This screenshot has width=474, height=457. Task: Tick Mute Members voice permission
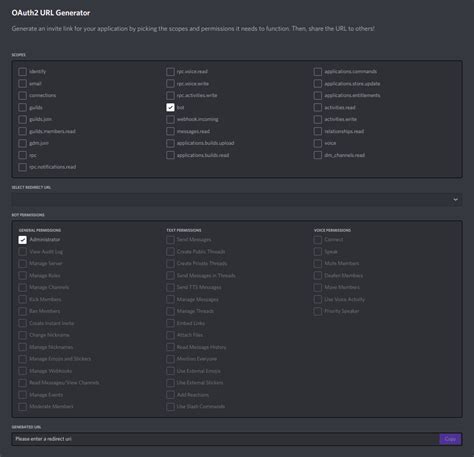click(x=318, y=264)
